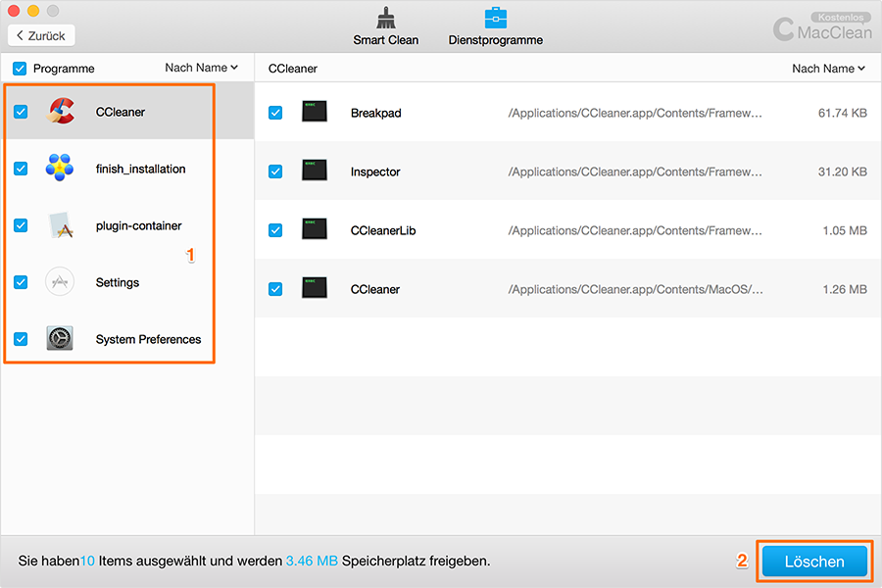Click the CCleanerLib file name
The width and height of the screenshot is (882, 588).
(x=383, y=230)
